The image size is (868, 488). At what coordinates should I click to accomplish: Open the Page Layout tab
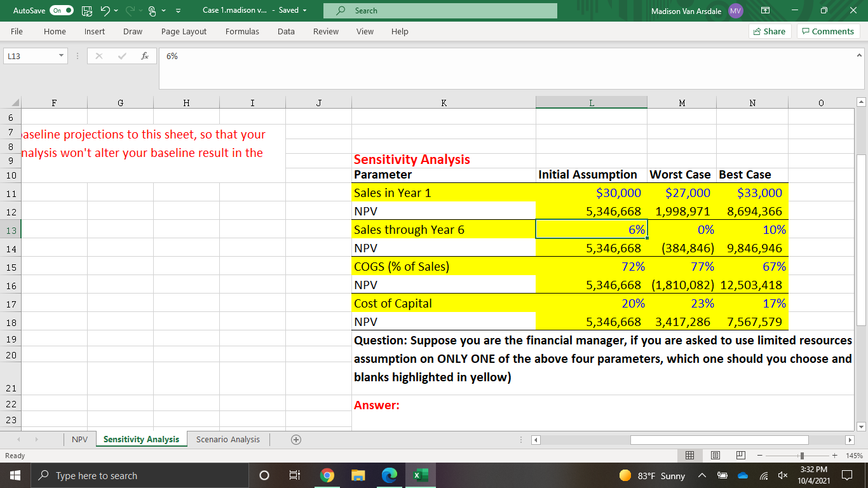coord(184,31)
